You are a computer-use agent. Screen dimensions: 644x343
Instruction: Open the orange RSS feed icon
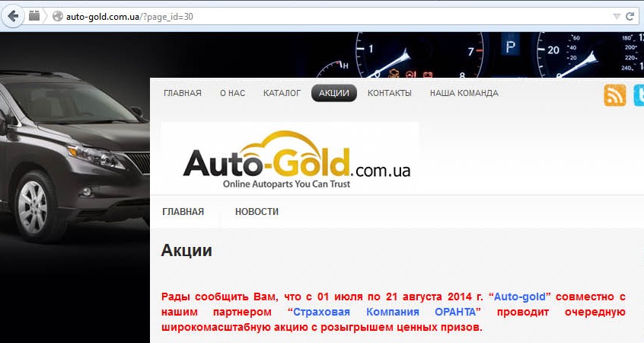tap(615, 95)
